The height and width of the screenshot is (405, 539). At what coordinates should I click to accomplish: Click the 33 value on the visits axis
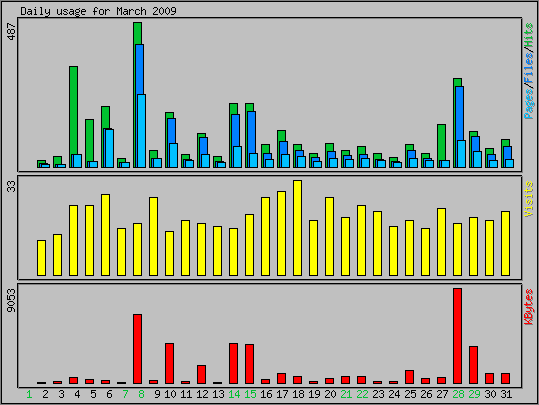(12, 186)
